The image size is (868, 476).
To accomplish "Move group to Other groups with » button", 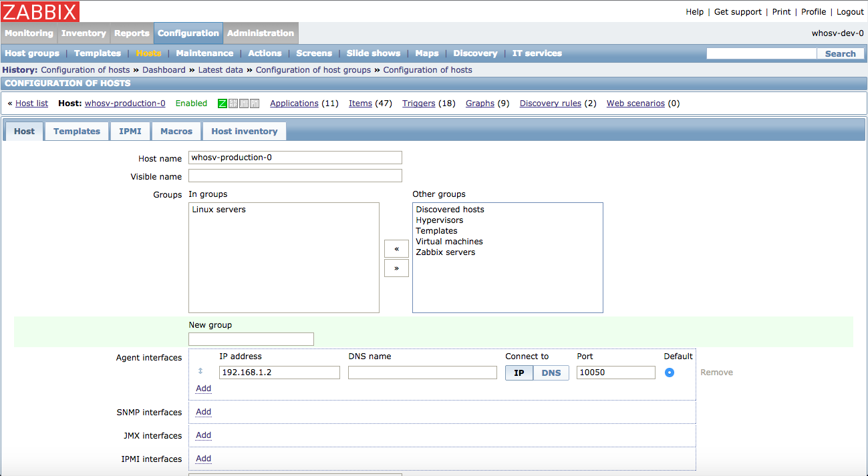I will (396, 268).
